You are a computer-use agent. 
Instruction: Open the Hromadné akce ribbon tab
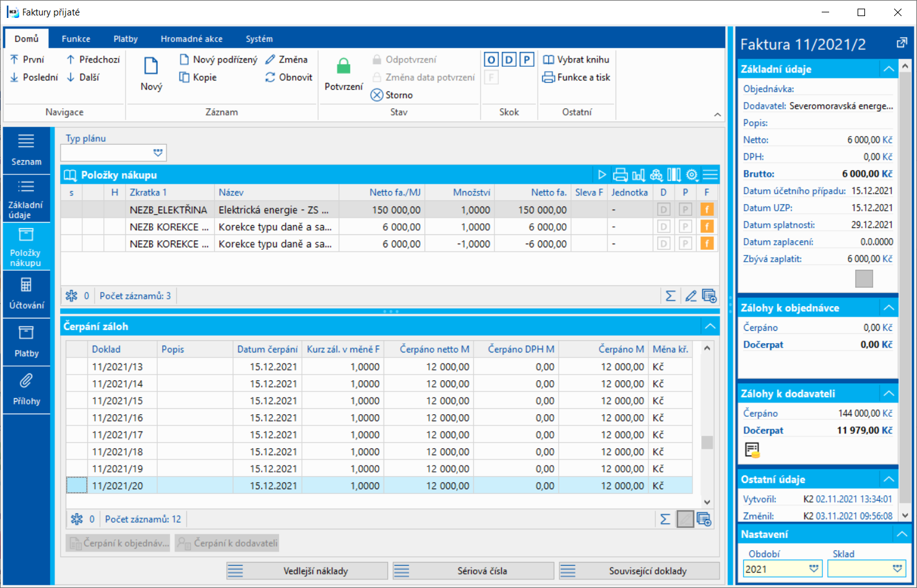(191, 38)
